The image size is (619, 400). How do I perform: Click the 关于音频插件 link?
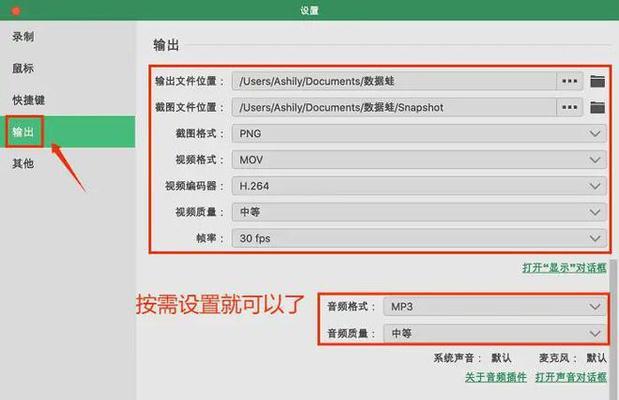(x=496, y=377)
